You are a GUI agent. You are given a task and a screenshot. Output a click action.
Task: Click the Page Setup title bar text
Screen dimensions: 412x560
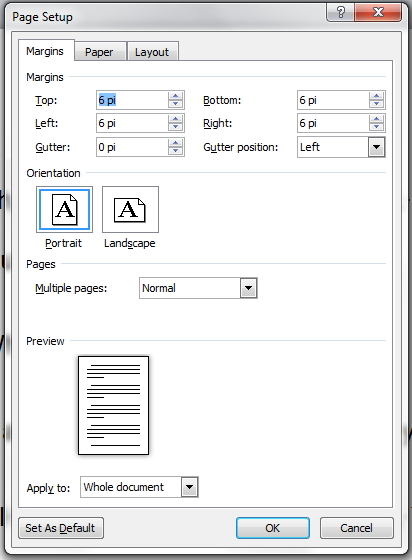tap(42, 17)
